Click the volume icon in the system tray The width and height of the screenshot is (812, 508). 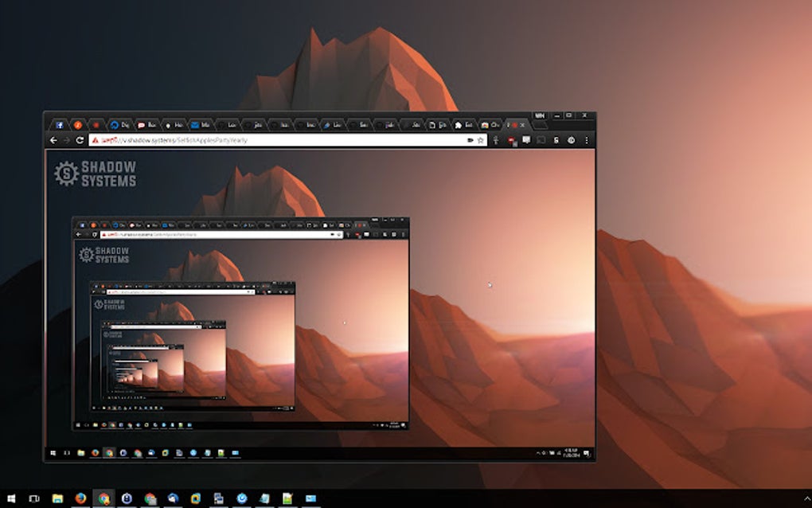(559, 451)
